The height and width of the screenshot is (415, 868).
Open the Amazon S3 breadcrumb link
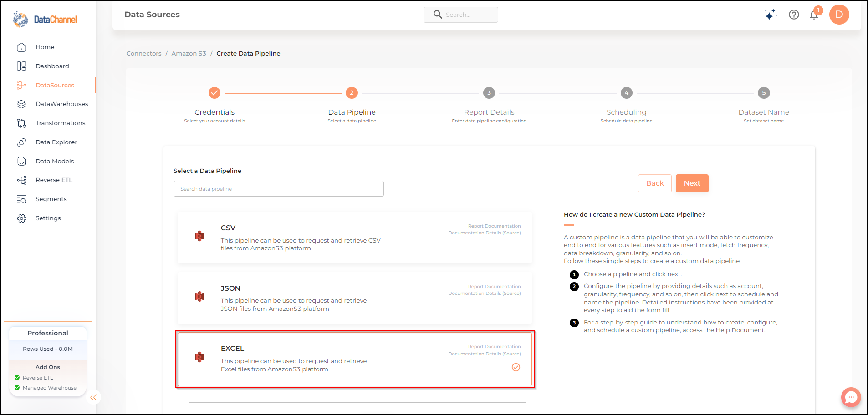(x=189, y=54)
